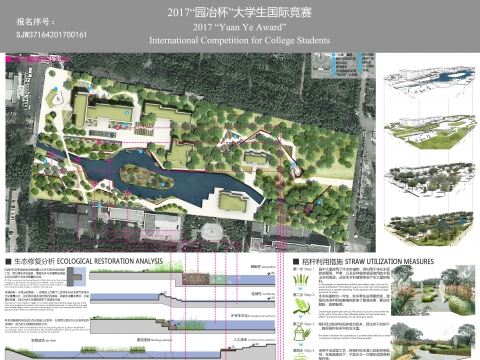
Task: Click the small wall detail diagram with blue background
Action: click(76, 277)
